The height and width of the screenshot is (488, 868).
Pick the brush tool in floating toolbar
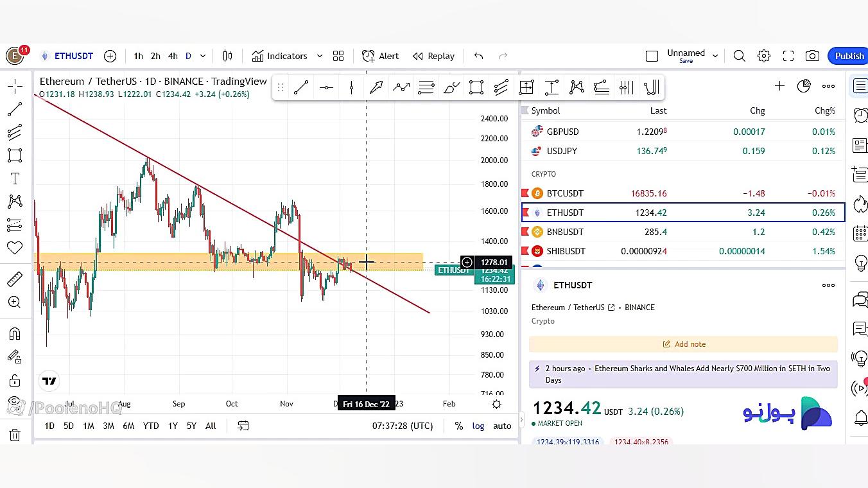451,87
